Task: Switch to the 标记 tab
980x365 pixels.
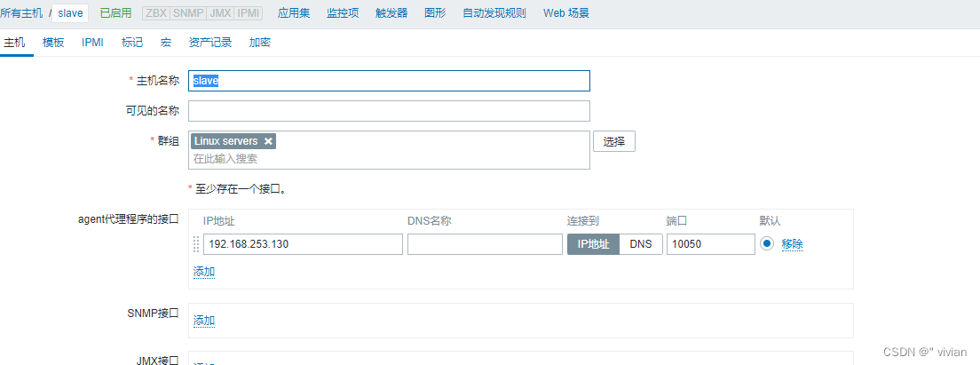Action: pyautogui.click(x=132, y=43)
